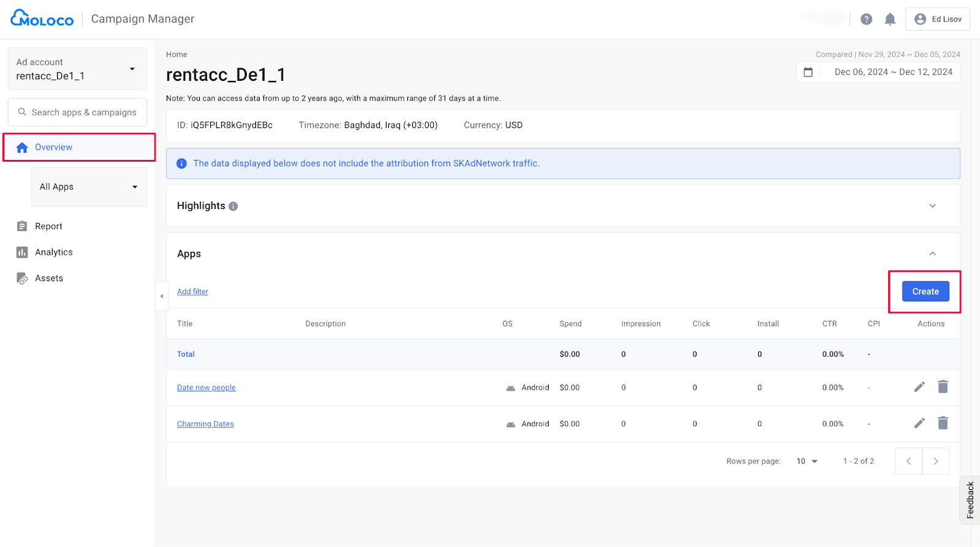Click the Description column header
This screenshot has height=547, width=980.
click(325, 324)
